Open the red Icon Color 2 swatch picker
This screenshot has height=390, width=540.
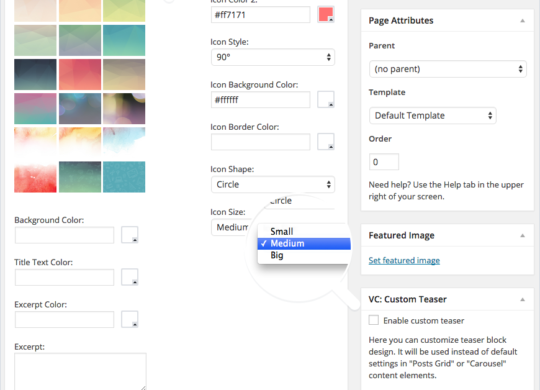pos(325,15)
